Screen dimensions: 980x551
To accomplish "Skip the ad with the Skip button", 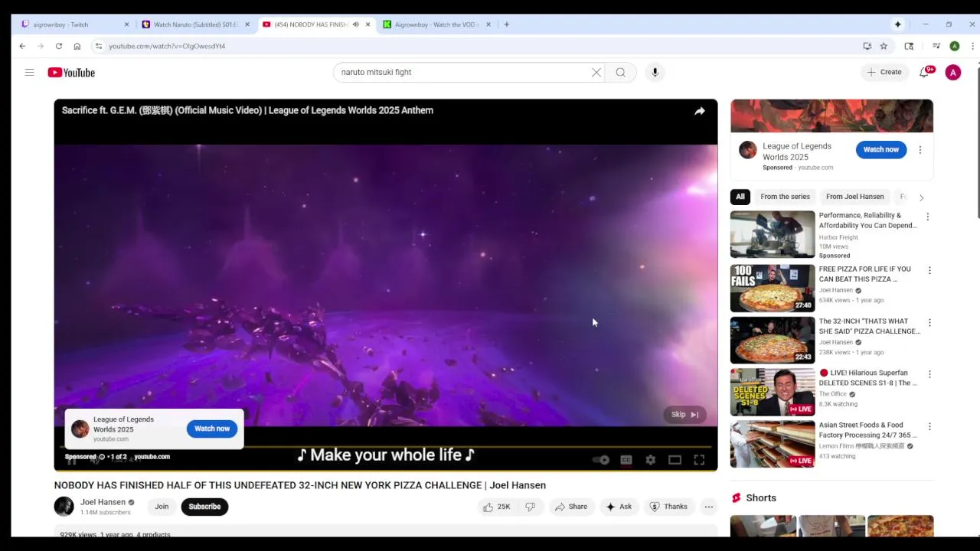I will (684, 415).
